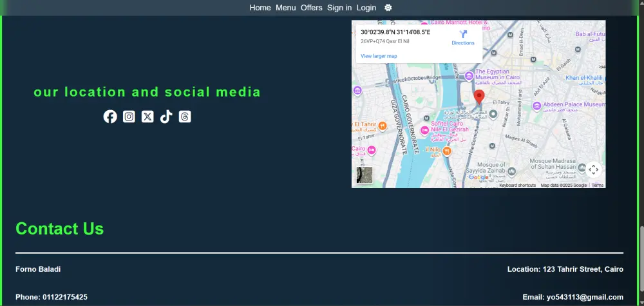Open the Sign in page

339,7
